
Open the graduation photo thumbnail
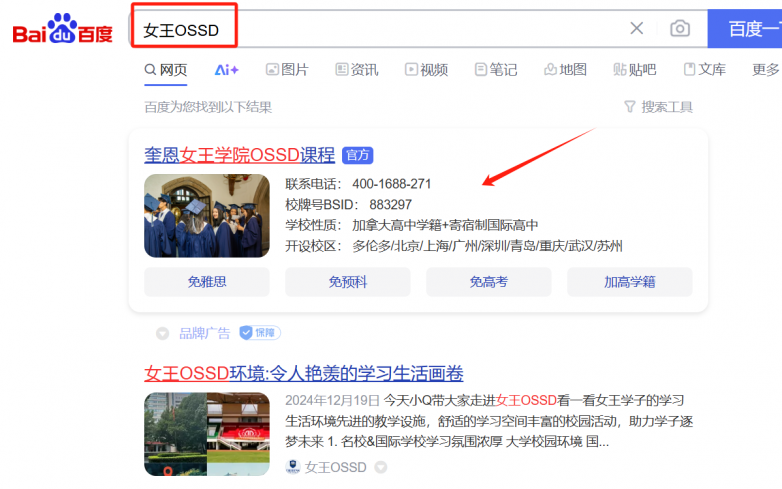coord(206,216)
